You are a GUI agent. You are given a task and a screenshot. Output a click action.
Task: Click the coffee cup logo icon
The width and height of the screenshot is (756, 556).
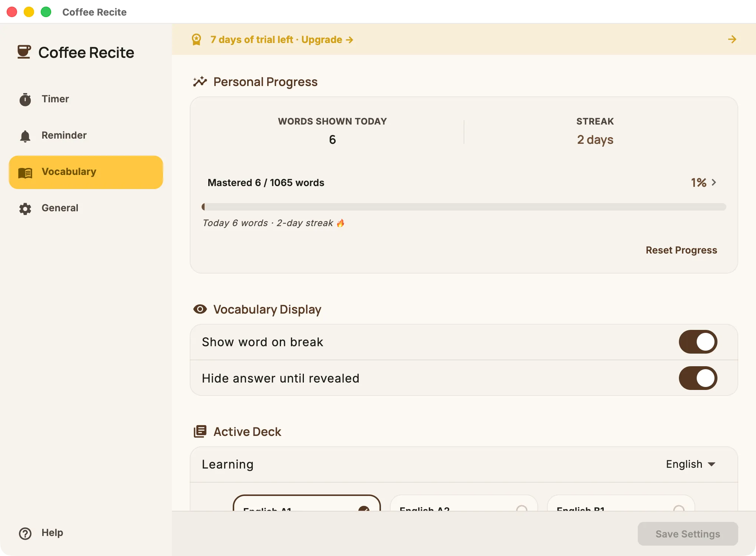point(24,52)
